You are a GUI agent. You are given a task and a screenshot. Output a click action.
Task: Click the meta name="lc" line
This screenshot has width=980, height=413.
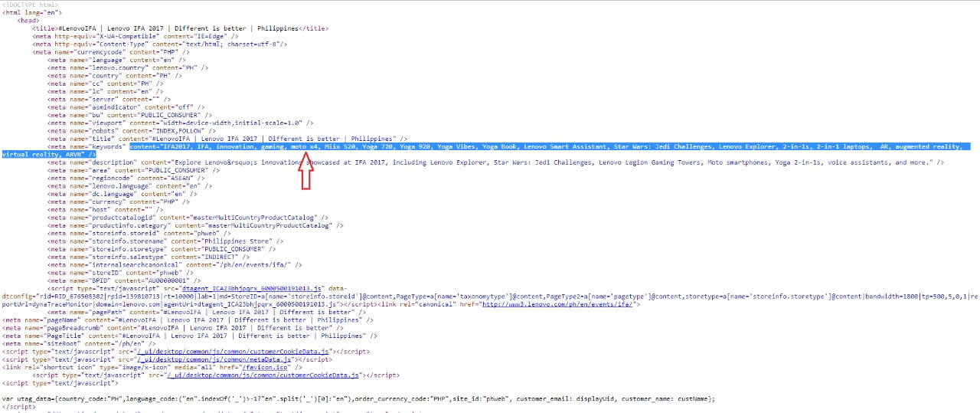click(106, 91)
